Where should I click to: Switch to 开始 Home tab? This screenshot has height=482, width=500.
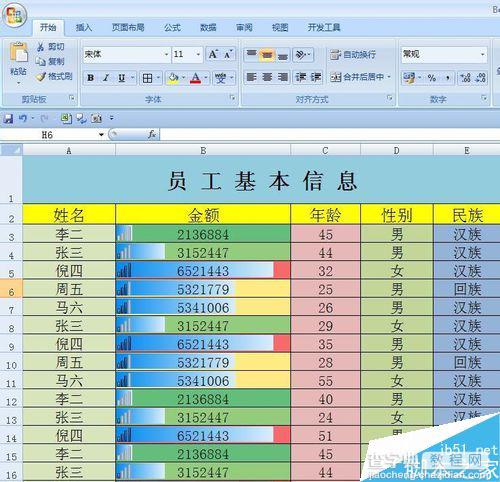(x=48, y=27)
